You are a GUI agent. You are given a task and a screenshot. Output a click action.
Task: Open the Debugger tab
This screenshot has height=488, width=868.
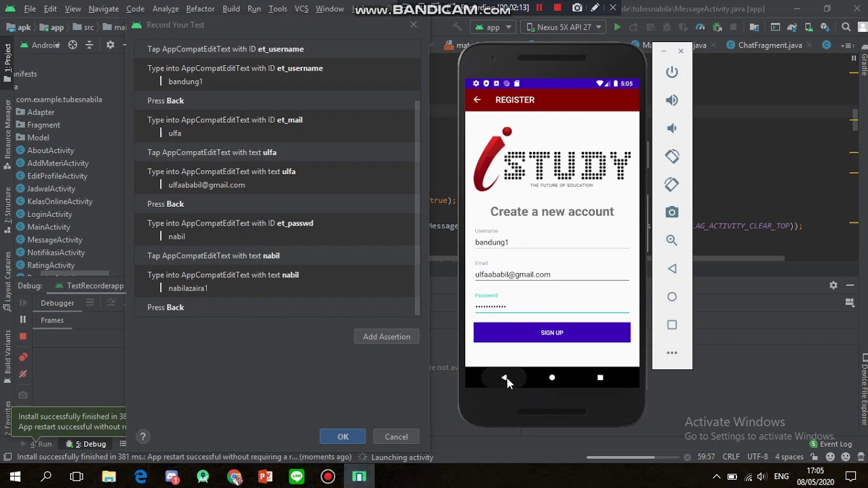point(57,303)
